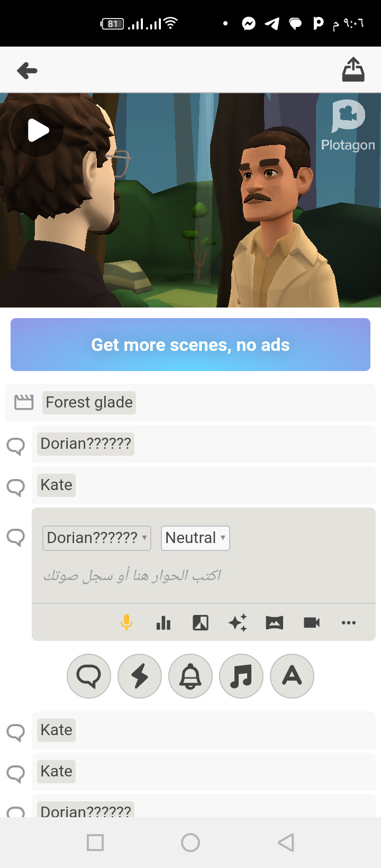Open the Dorian?????? character dropdown
The image size is (381, 868).
(x=97, y=538)
